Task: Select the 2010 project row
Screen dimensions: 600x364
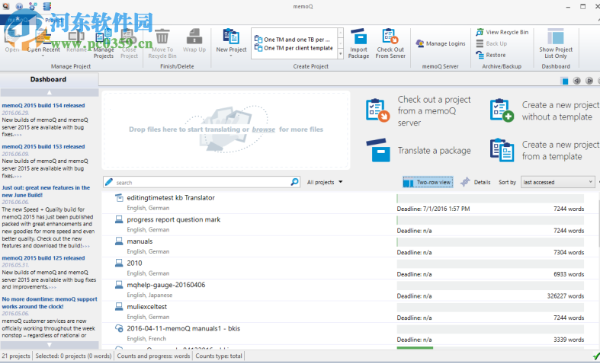Action: click(351, 267)
